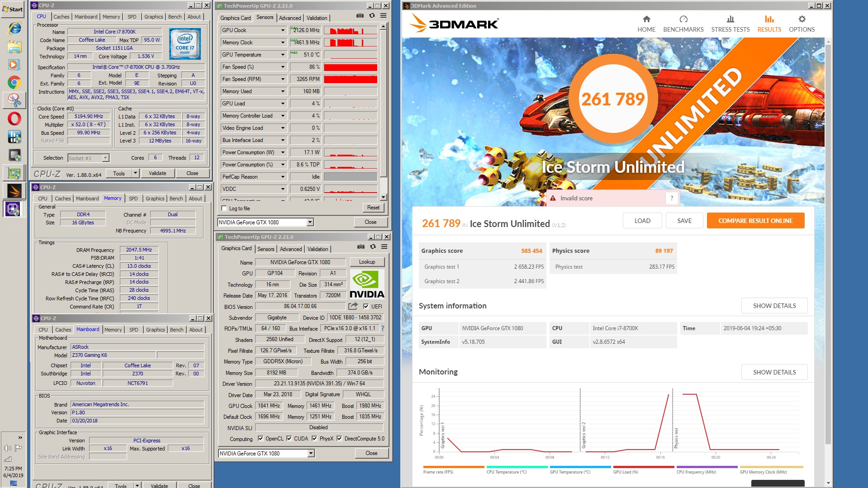Expand the GPU Clock sensor dropdown
This screenshot has width=868, height=488.
283,30
